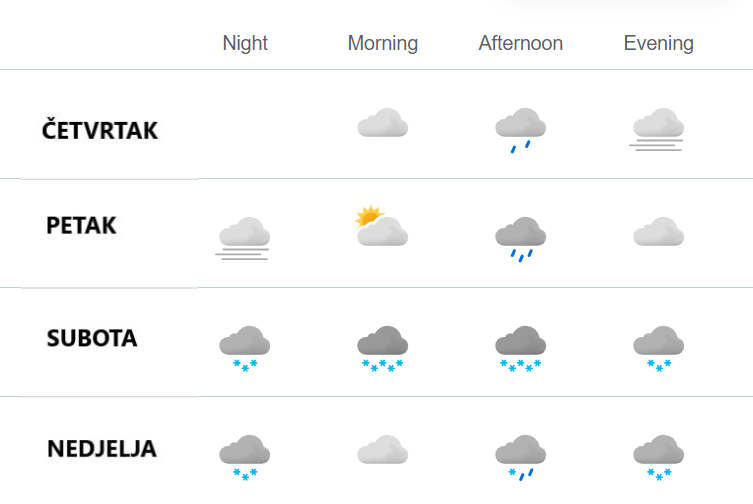Select the Evening column header

click(x=658, y=43)
